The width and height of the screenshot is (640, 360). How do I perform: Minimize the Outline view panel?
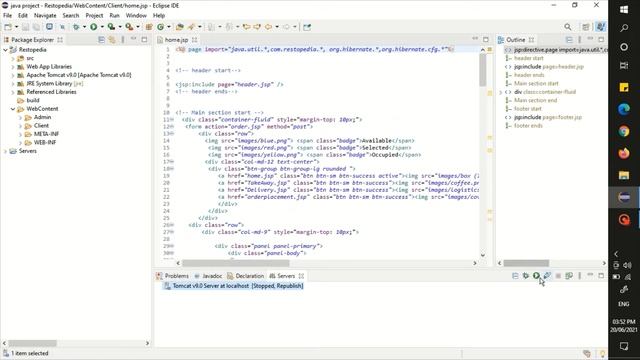(x=590, y=39)
